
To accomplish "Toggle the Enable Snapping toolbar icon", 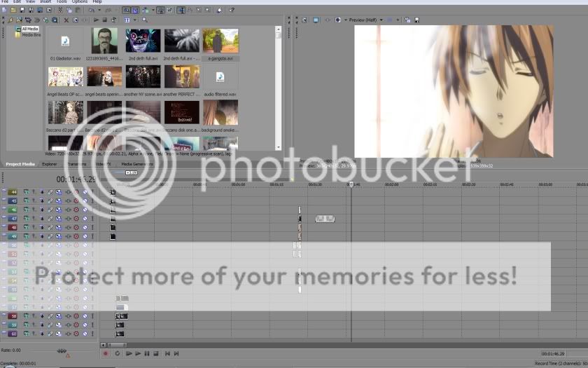I will coord(127,10).
